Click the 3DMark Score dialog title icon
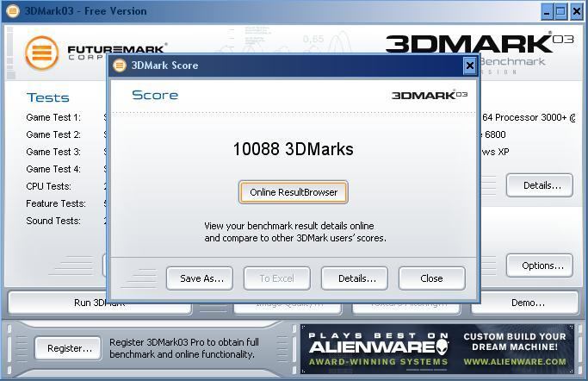 [x=120, y=66]
